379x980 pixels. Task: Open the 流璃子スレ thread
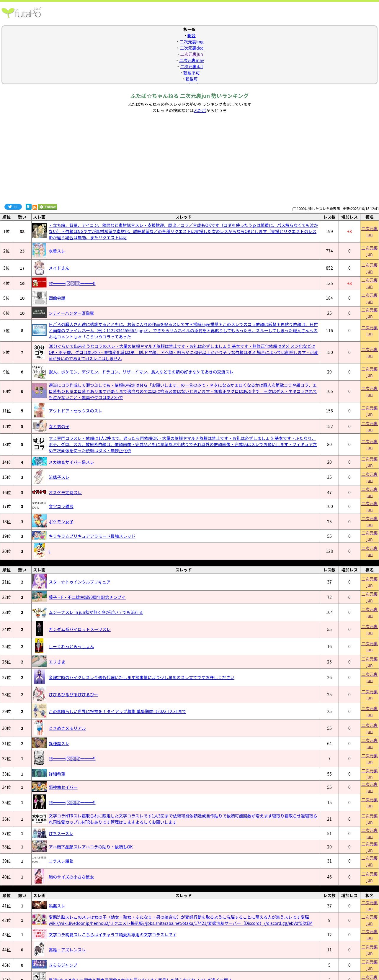point(59,477)
